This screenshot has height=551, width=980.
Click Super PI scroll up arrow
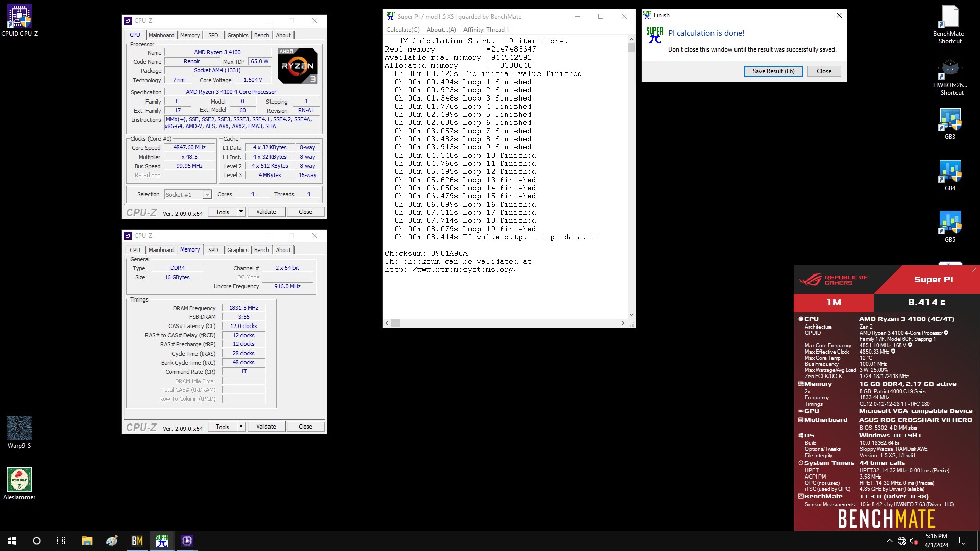pyautogui.click(x=631, y=39)
